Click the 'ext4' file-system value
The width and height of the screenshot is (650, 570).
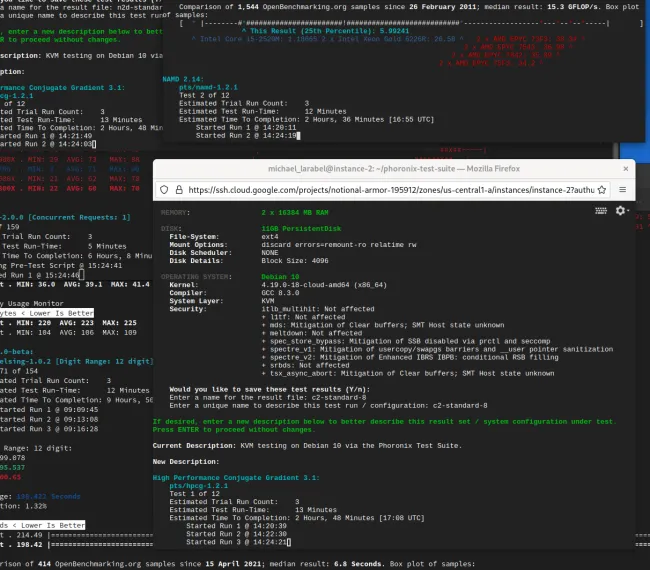pyautogui.click(x=269, y=237)
